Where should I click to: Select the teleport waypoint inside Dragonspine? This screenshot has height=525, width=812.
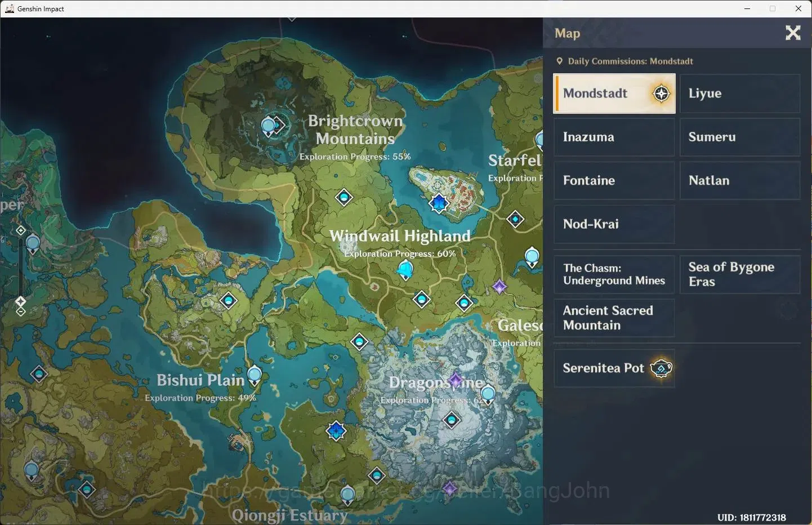[x=452, y=420]
